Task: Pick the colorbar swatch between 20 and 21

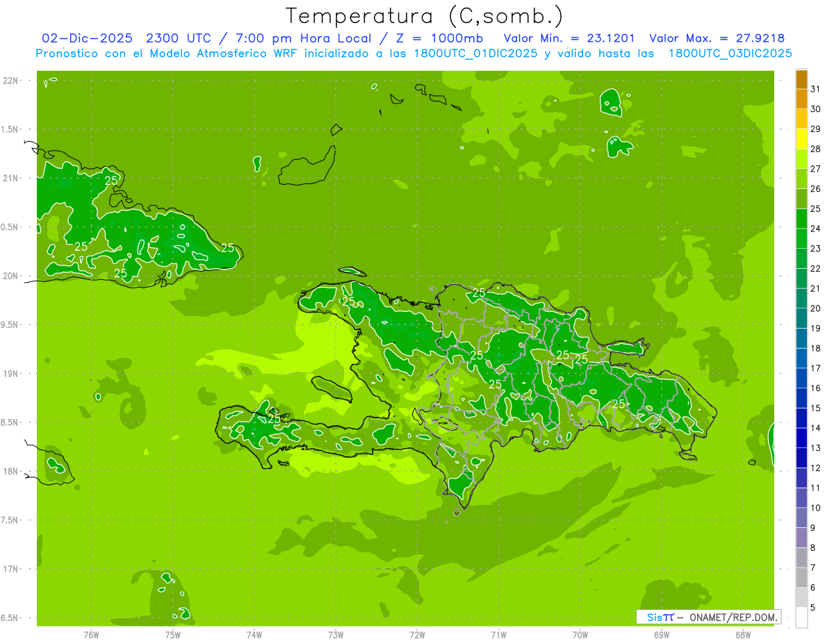Action: [801, 298]
